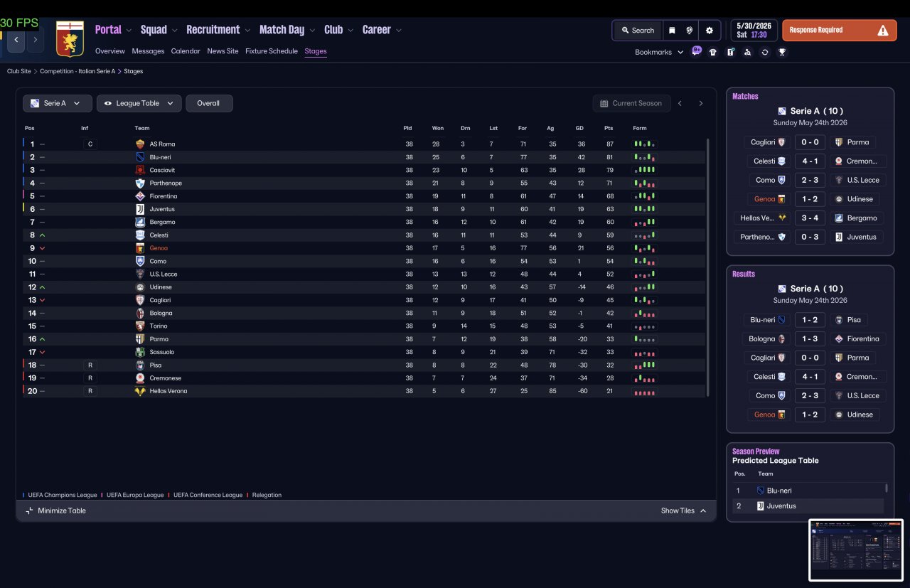
Task: Click the AS Roma crest in league table
Action: (x=140, y=144)
